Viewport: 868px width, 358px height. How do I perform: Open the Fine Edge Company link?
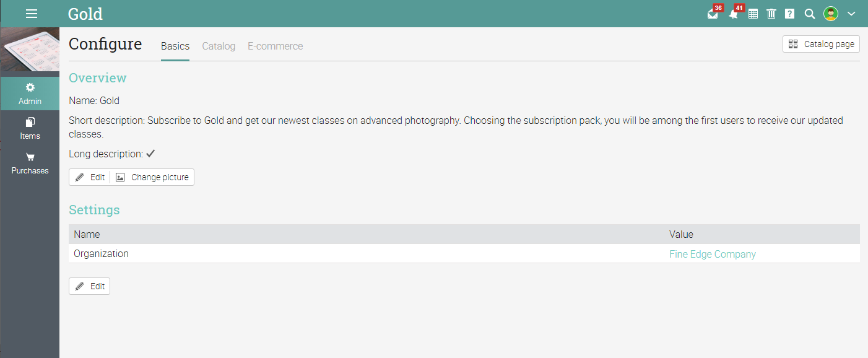[x=713, y=254]
